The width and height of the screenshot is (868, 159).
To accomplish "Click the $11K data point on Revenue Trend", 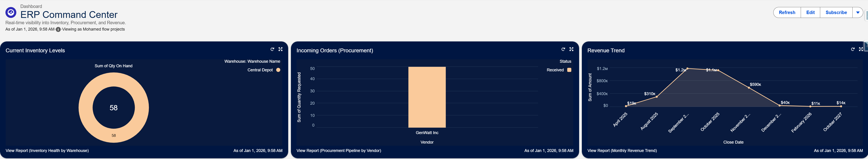I will tap(810, 106).
